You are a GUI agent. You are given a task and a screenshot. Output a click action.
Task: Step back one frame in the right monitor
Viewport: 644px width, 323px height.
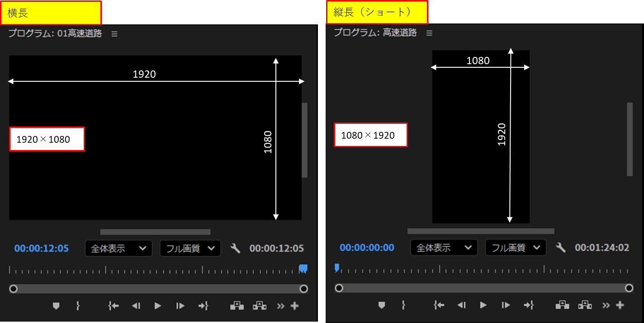pos(461,305)
